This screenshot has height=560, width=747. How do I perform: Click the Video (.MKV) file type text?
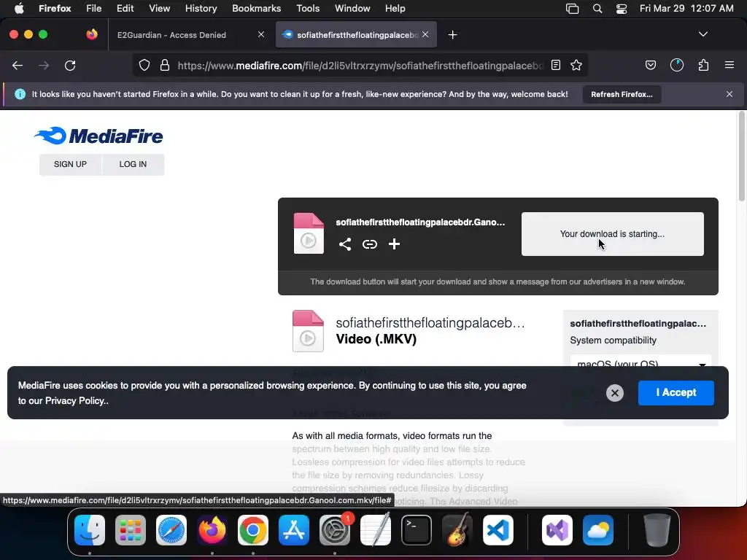[x=376, y=339]
